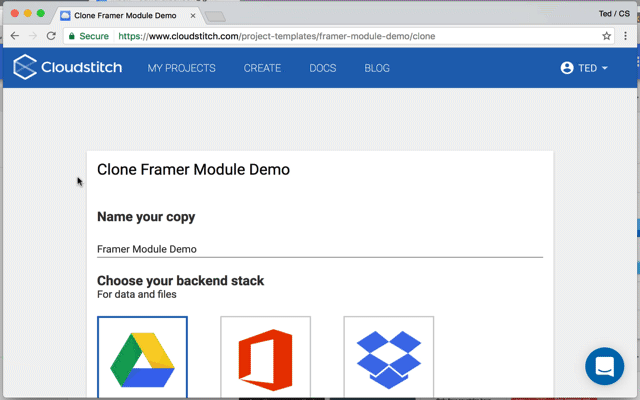640x400 pixels.
Task: Bookmark this page with star
Action: pos(607,36)
